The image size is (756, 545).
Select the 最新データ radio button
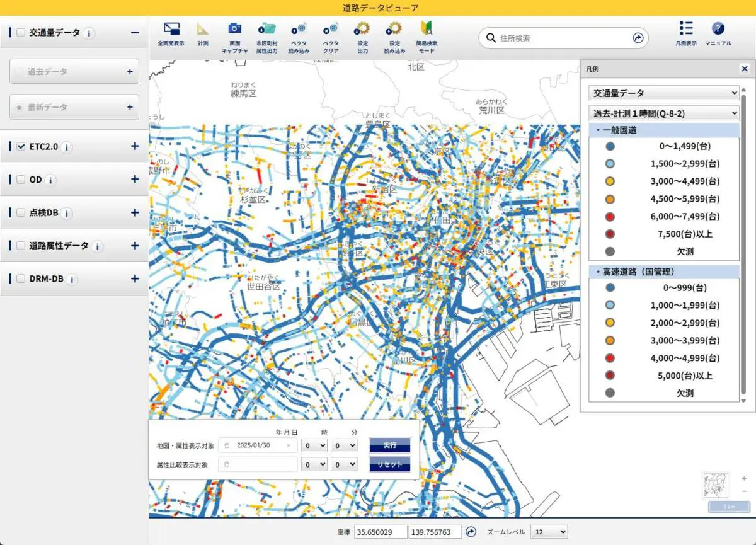[20, 108]
